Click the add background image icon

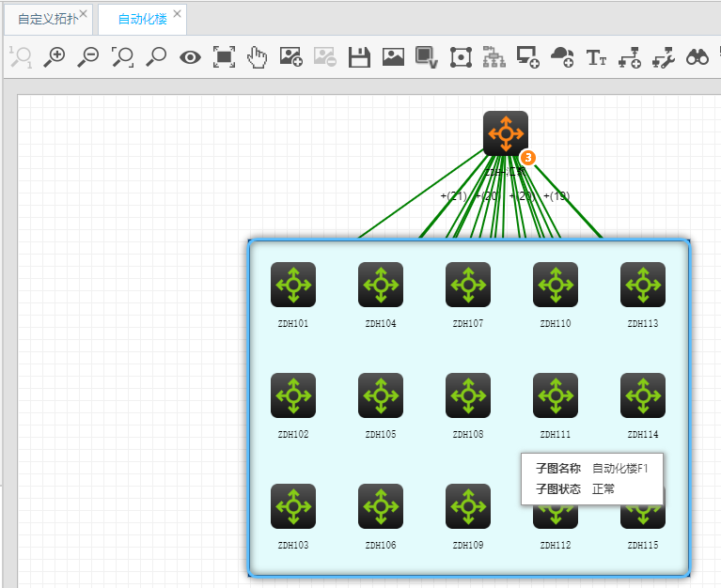tap(291, 57)
